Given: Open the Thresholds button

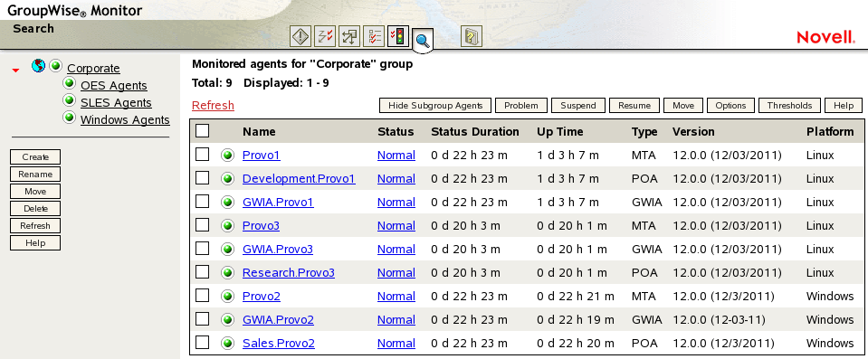Looking at the screenshot, I should coord(789,106).
